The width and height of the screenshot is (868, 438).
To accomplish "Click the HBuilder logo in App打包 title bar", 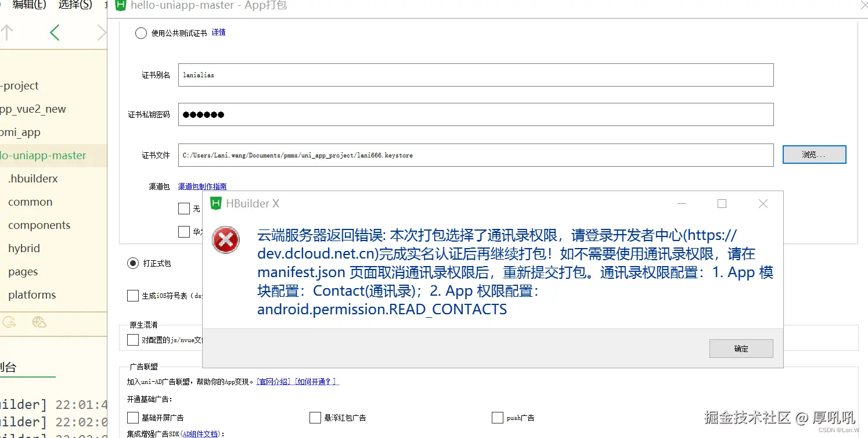I will pyautogui.click(x=121, y=6).
